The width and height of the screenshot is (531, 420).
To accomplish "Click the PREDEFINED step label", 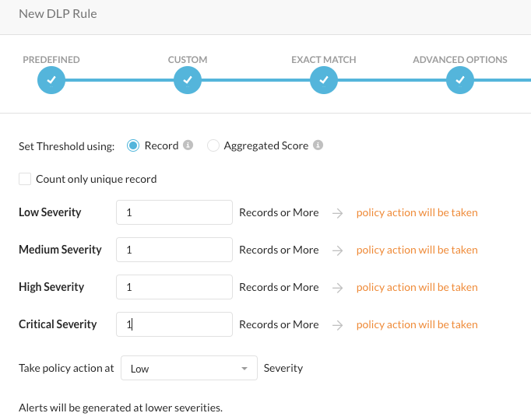I will tap(51, 60).
